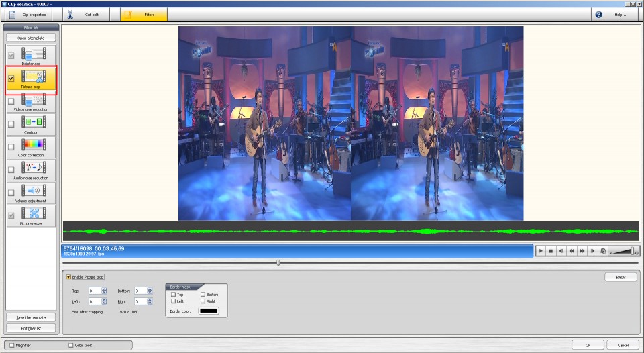Click the Cancel button
The width and height of the screenshot is (644, 353).
[x=623, y=345]
